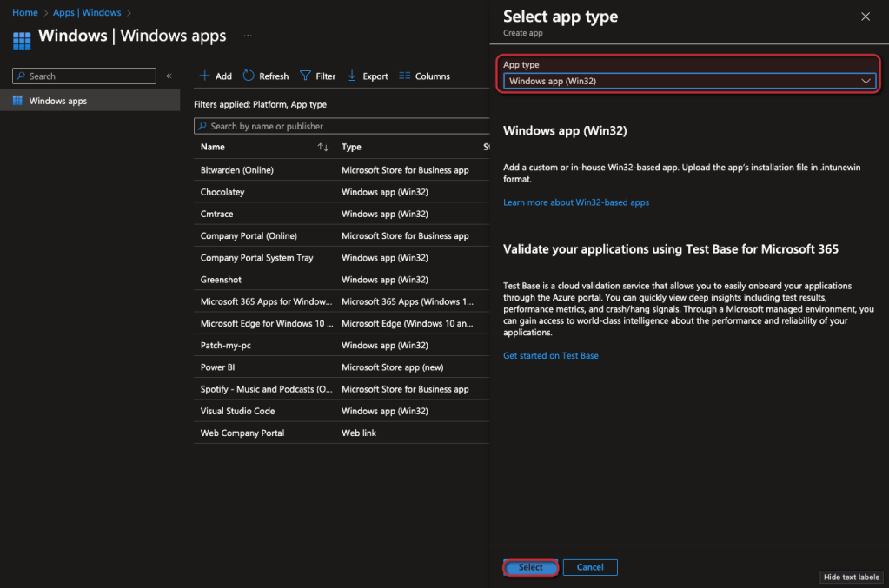Click the Type column header
Screen dimensions: 889x588
(x=351, y=148)
